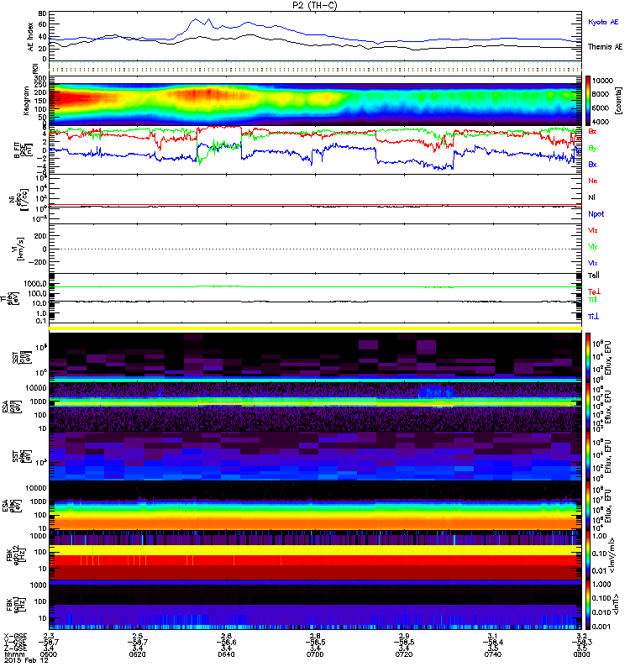Click the ESA electrons Eflux color bar
This screenshot has height=672, width=630.
pyautogui.click(x=588, y=506)
